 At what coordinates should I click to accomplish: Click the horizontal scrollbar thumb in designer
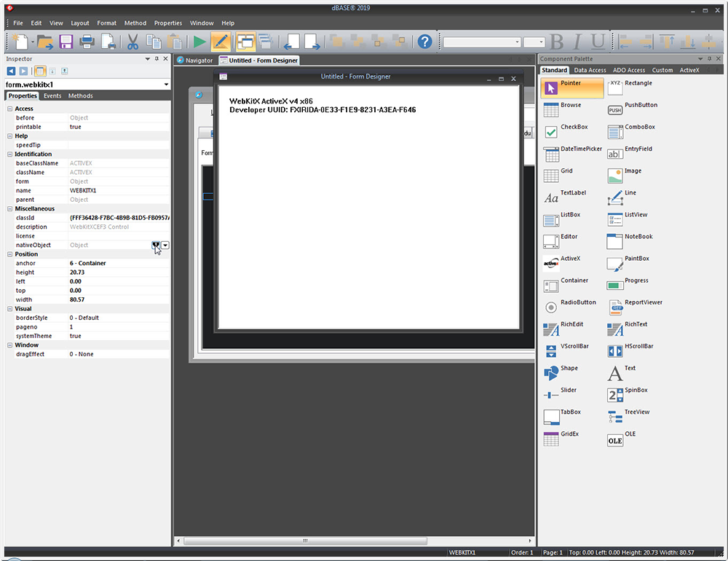[x=306, y=541]
